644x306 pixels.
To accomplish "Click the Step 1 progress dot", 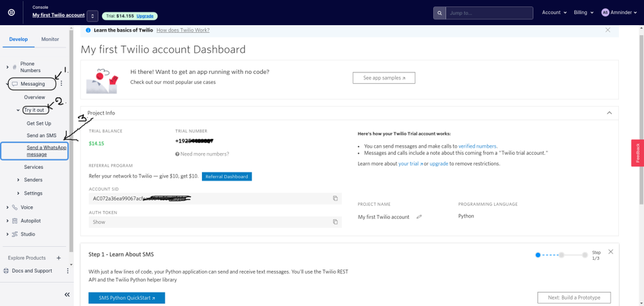I will click(x=538, y=255).
